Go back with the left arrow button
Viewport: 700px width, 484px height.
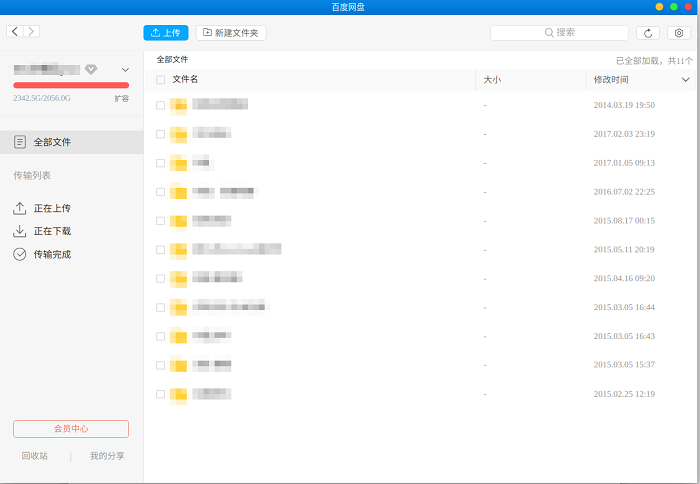[15, 31]
